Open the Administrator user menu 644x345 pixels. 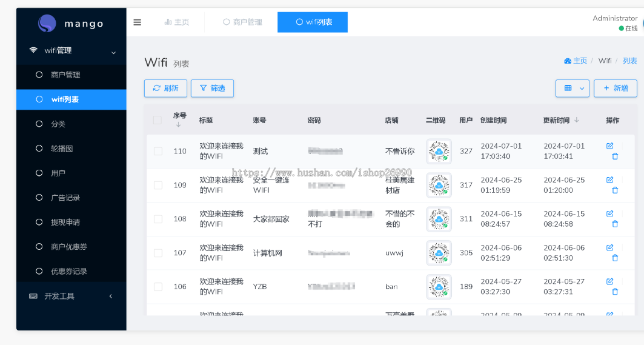pos(616,22)
